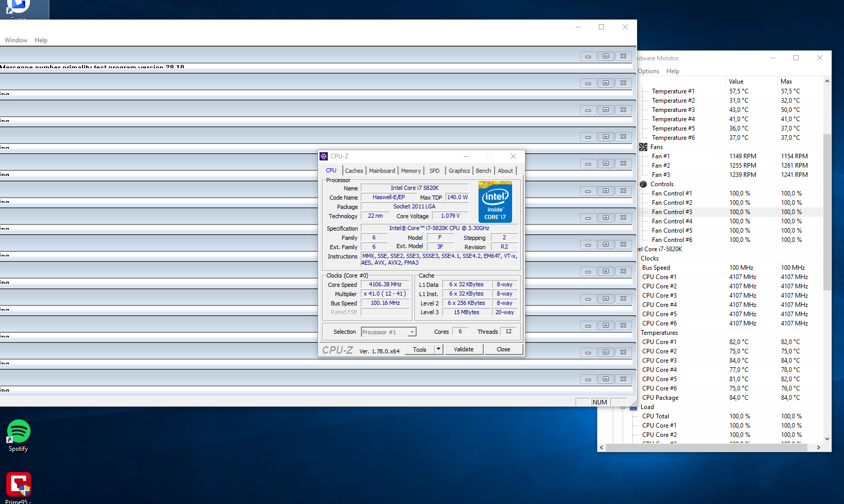Screen dimensions: 844x504
Task: Select the Temperature #1 sensor row
Action: pos(731,91)
